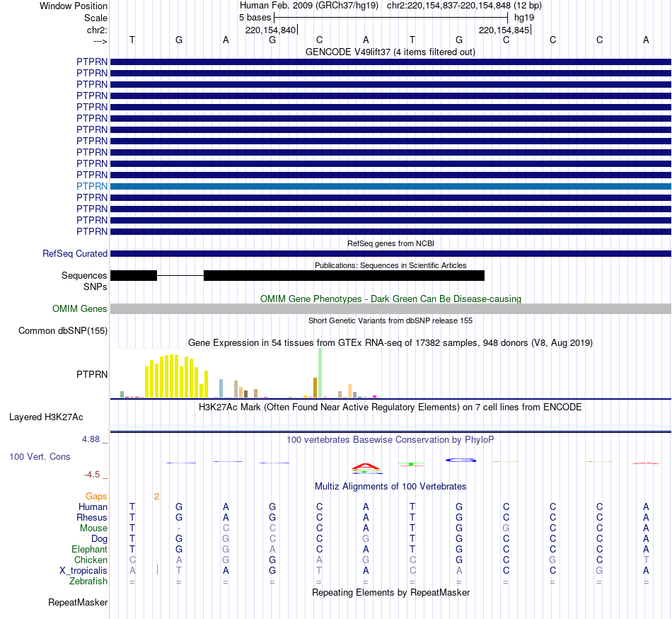Click the long black Sequences block
The width and height of the screenshot is (672, 619).
344,276
